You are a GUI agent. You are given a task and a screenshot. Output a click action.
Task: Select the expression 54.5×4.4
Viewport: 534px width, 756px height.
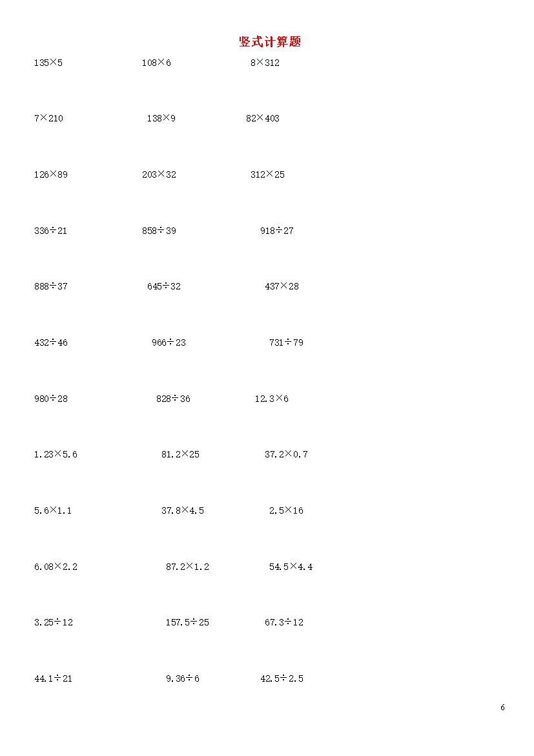pyautogui.click(x=291, y=567)
